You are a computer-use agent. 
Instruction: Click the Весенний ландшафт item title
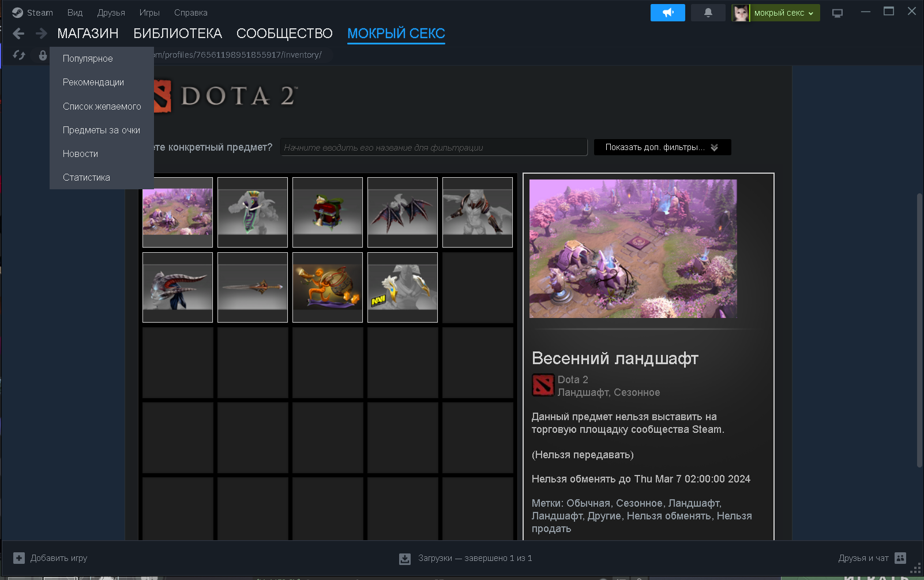[x=615, y=358]
